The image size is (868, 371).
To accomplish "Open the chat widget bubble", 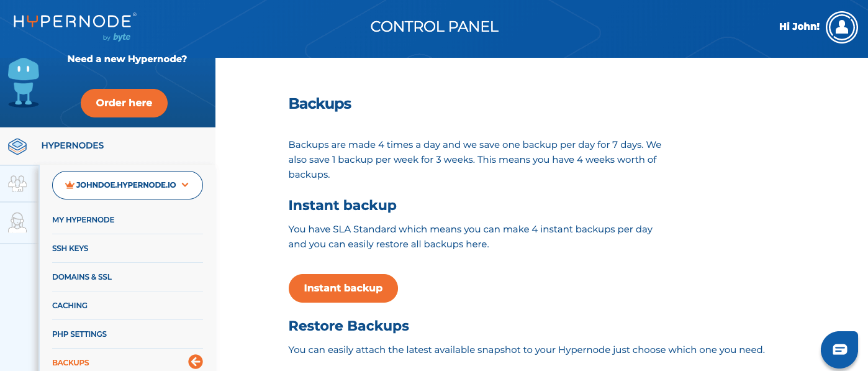I will (x=839, y=349).
